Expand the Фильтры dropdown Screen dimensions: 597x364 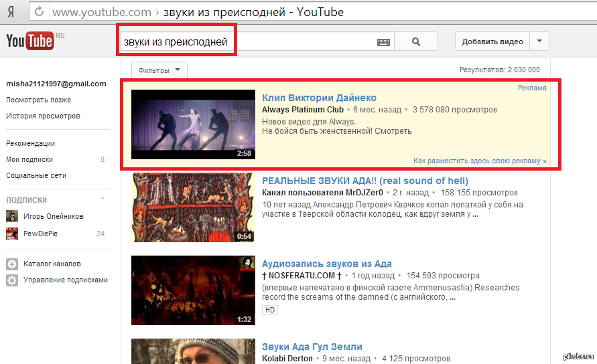(x=159, y=70)
